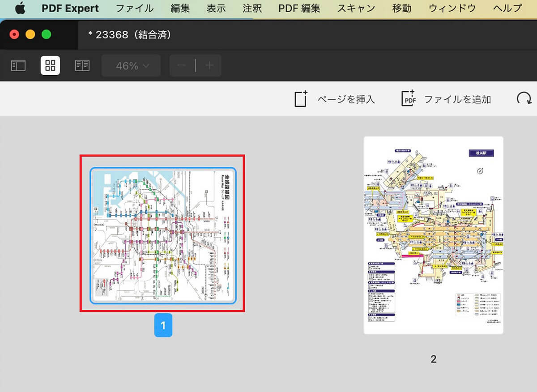Screen dimensions: 537x392
Task: Click the ページを挿入 text label
Action: click(346, 99)
